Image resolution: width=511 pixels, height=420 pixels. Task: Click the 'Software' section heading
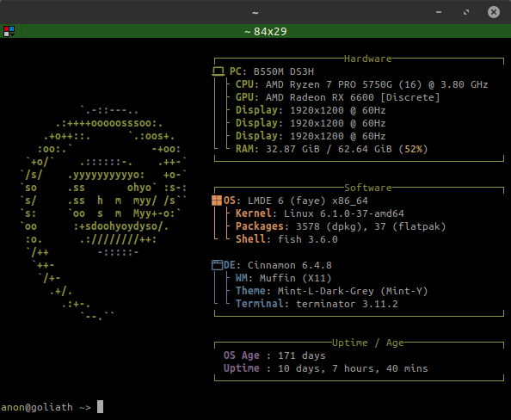(x=368, y=188)
